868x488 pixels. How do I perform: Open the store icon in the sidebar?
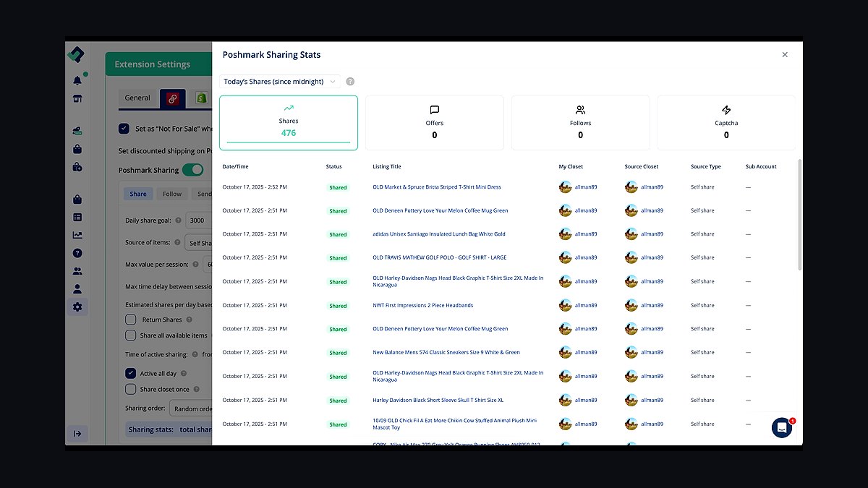(77, 98)
